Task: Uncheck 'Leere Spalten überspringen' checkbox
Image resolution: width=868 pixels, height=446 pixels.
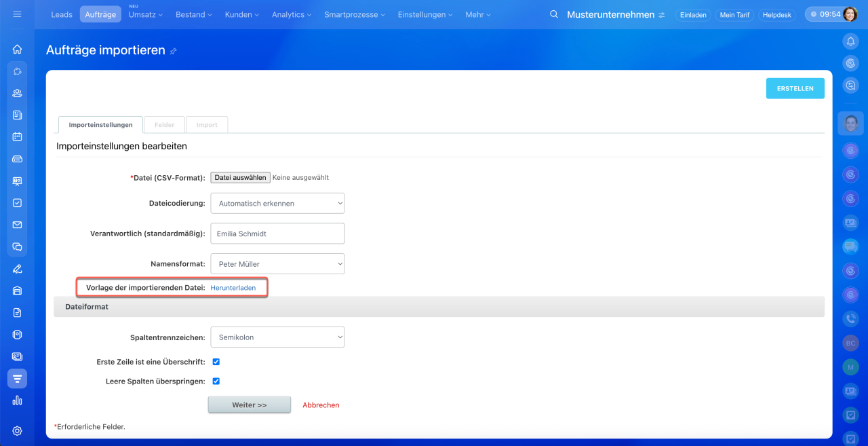Action: point(216,382)
